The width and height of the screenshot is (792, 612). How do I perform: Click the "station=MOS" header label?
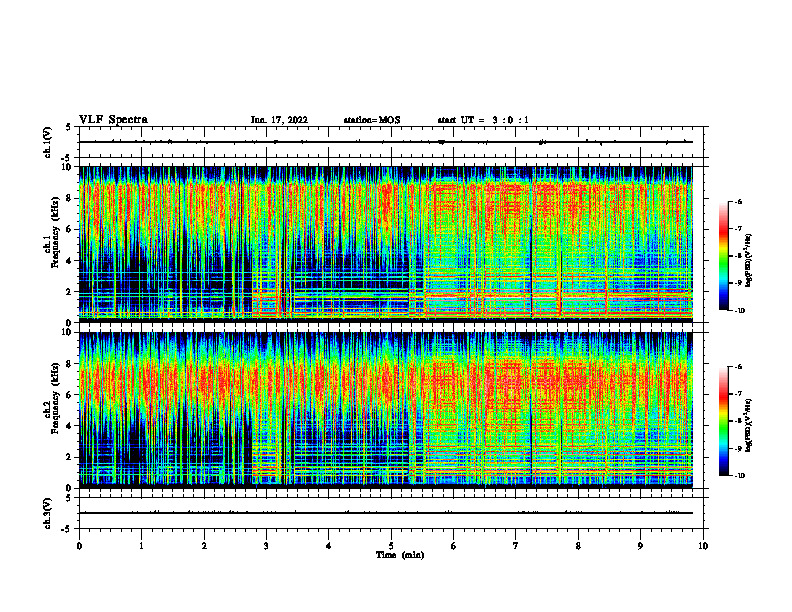click(x=372, y=120)
